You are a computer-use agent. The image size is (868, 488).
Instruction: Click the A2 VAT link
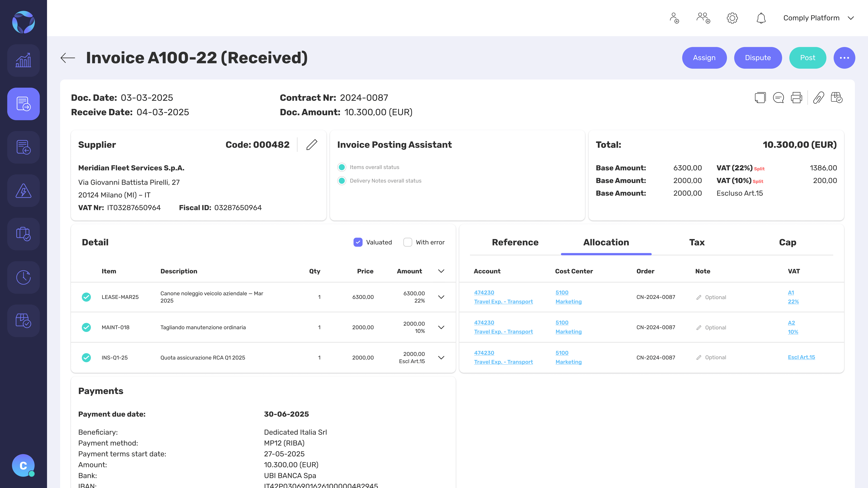click(791, 323)
